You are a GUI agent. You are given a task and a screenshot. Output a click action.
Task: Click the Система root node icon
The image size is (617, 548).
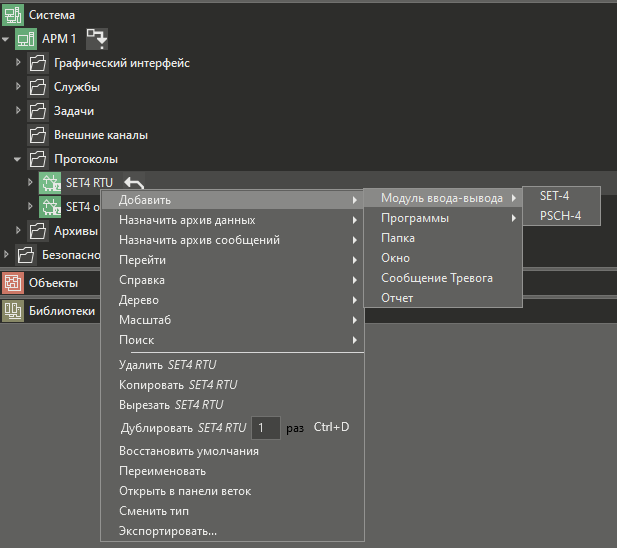pos(13,15)
